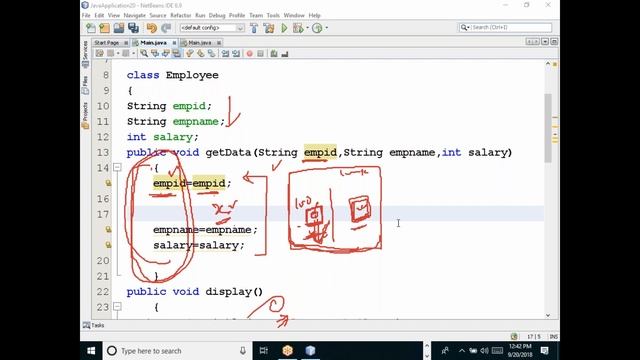Image resolution: width=640 pixels, height=360 pixels.
Task: Open the Debug menu
Action: 217,15
